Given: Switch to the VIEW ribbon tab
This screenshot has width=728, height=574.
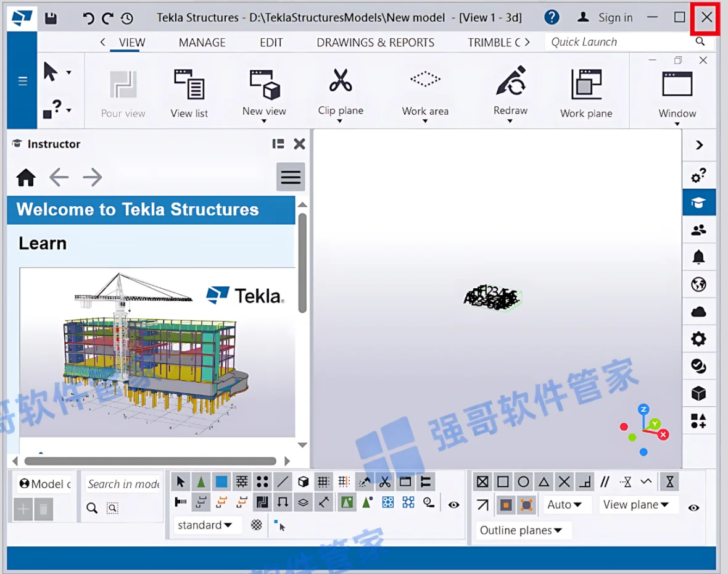Looking at the screenshot, I should click(x=132, y=42).
